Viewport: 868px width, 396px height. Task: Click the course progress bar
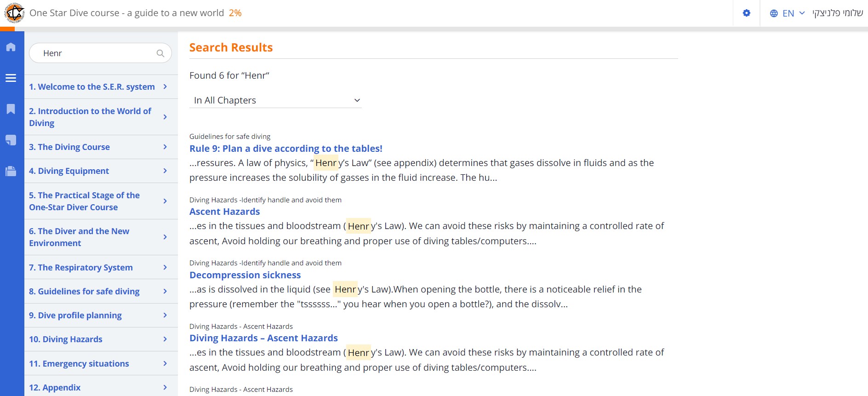click(434, 29)
